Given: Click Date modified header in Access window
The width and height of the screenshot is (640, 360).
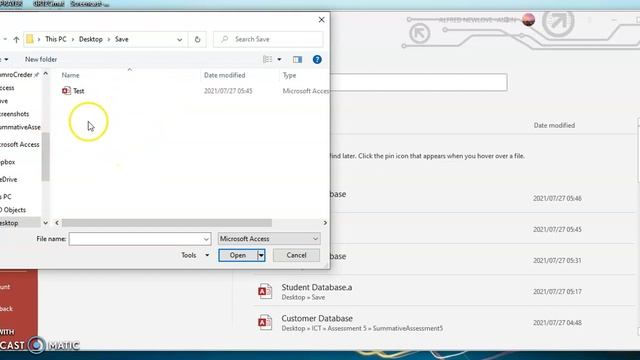Looking at the screenshot, I should click(554, 125).
